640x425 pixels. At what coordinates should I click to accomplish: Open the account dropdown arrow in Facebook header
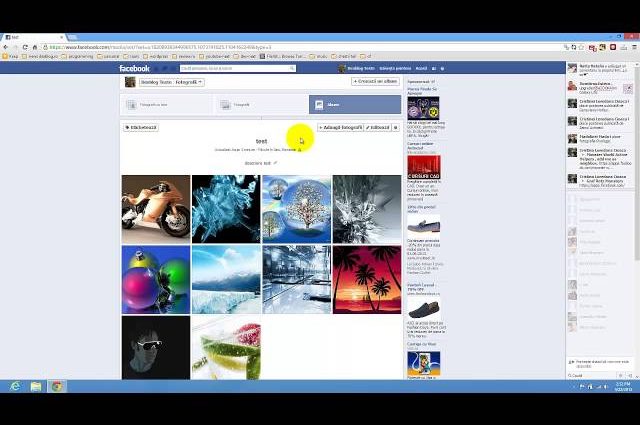click(442, 69)
